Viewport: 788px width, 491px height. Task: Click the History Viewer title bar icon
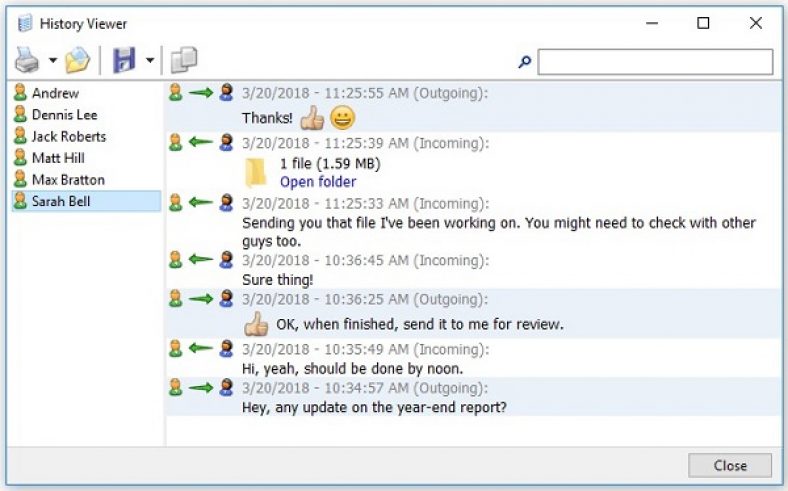tap(25, 23)
